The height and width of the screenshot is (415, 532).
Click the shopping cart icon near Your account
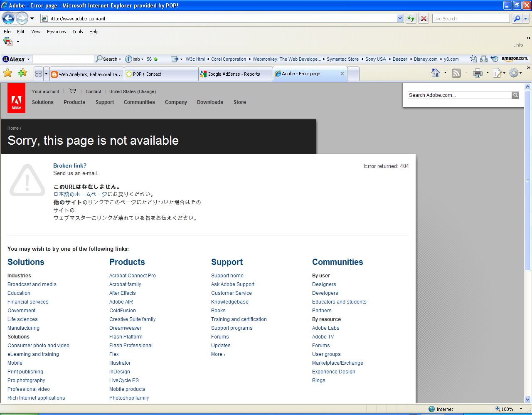(72, 91)
